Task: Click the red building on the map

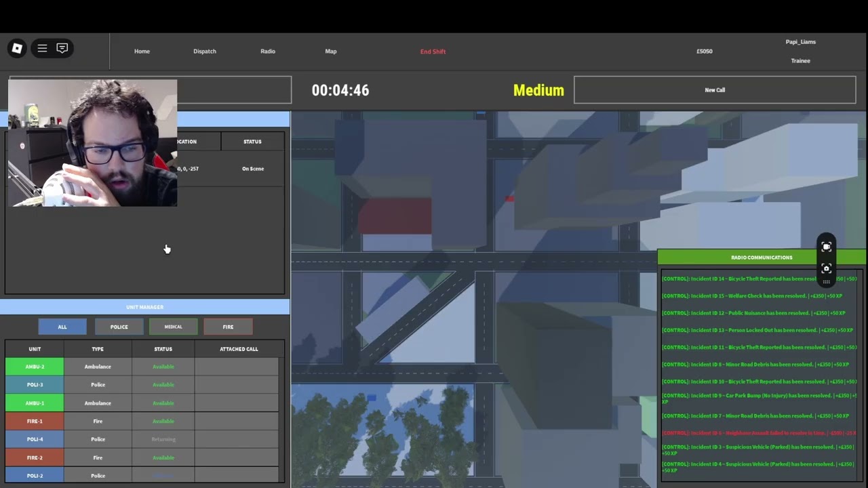Action: click(395, 216)
